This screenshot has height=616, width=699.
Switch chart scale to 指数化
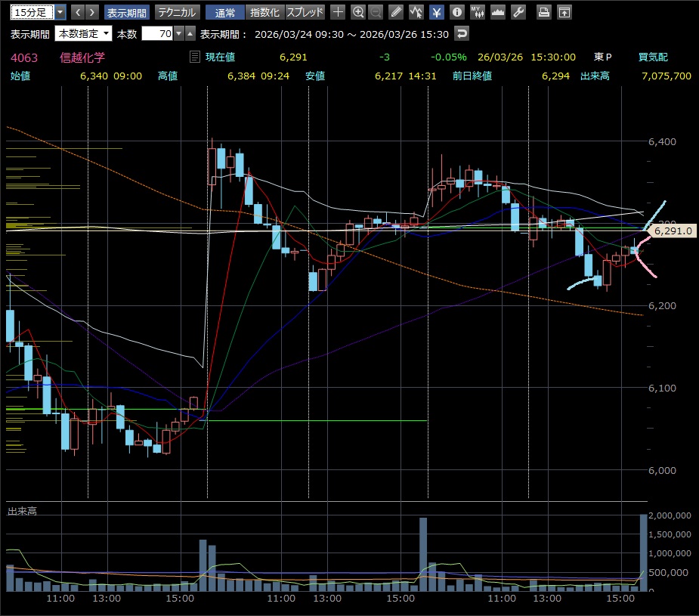(264, 12)
